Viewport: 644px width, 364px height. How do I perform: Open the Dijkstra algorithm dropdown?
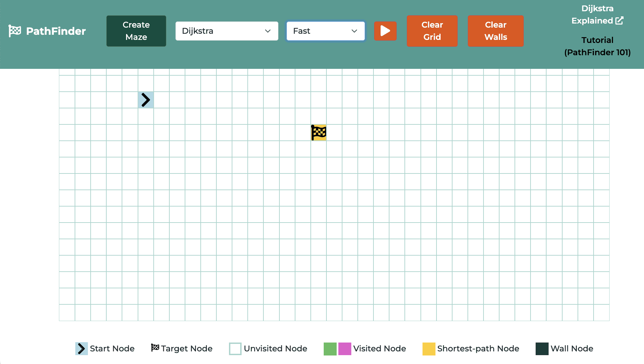coord(227,31)
